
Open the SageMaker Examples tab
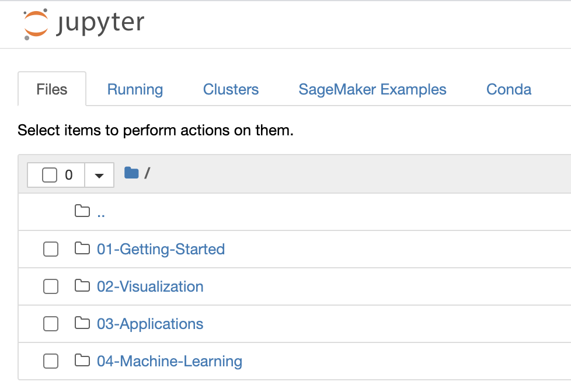click(372, 89)
